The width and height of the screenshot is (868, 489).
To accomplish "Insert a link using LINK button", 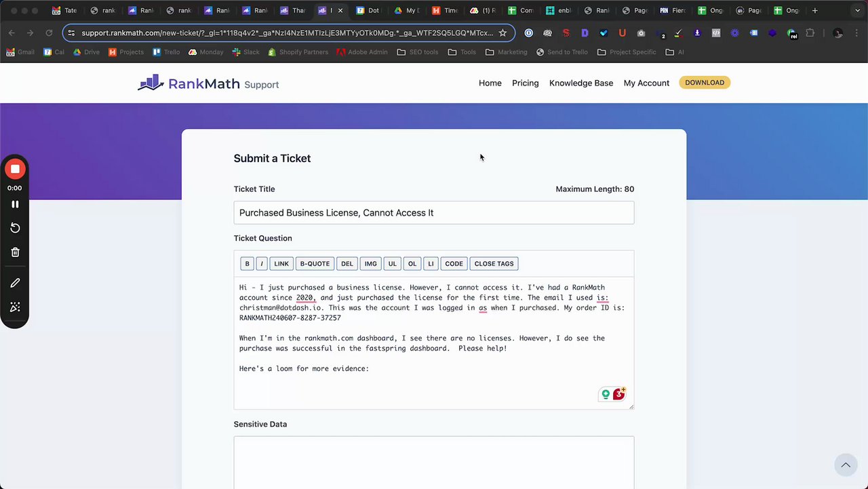I will point(281,264).
